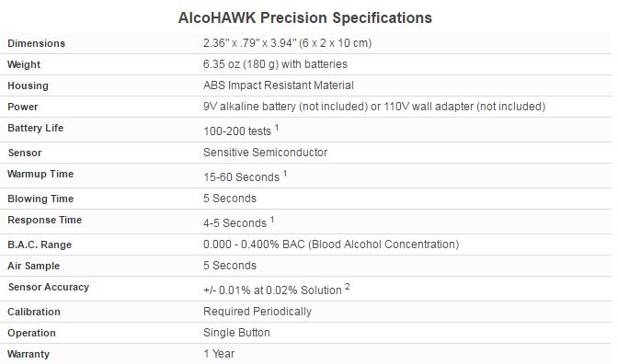The image size is (618, 364).
Task: Select the Dimensions row label
Action: 36,43
